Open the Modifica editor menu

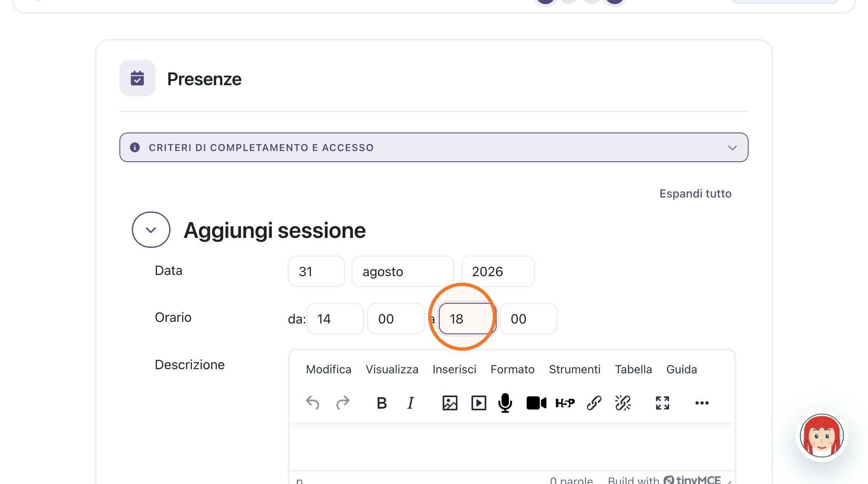tap(329, 369)
